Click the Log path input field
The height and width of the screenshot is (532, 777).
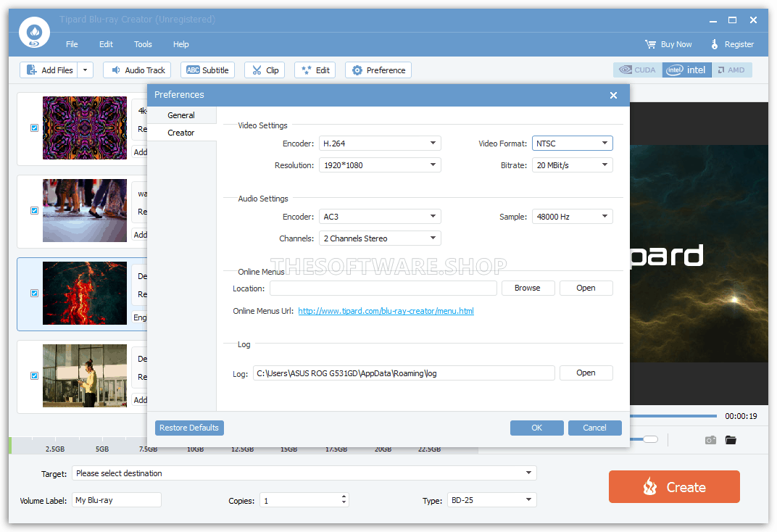pos(404,373)
